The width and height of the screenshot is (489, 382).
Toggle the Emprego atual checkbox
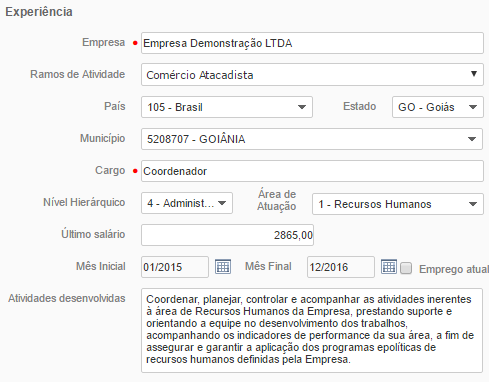click(406, 268)
